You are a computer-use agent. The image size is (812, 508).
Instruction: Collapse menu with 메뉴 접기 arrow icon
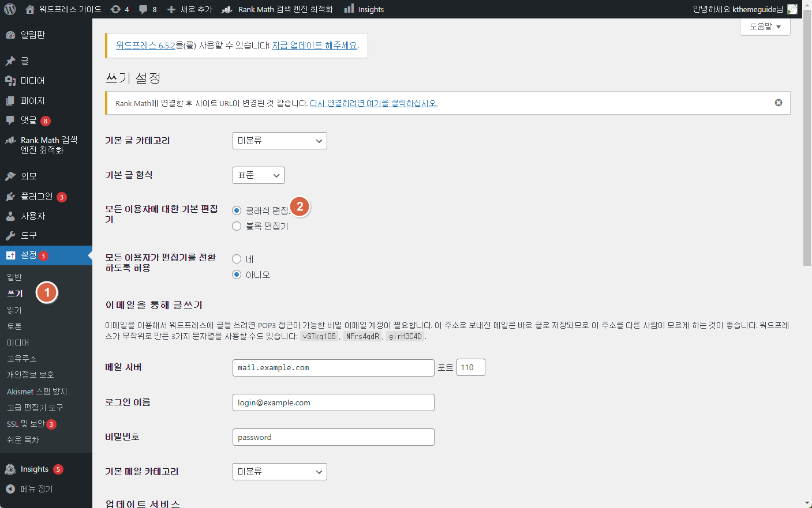coord(10,489)
